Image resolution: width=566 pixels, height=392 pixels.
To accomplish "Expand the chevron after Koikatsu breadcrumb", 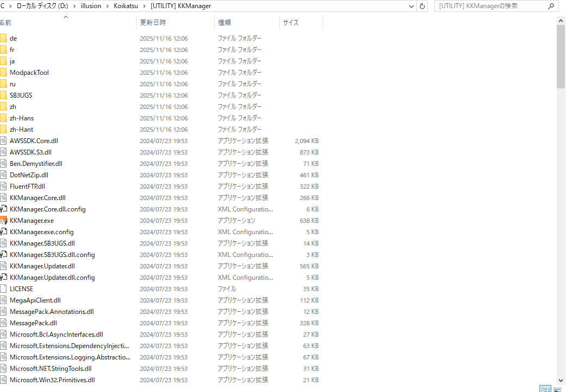I will (144, 6).
